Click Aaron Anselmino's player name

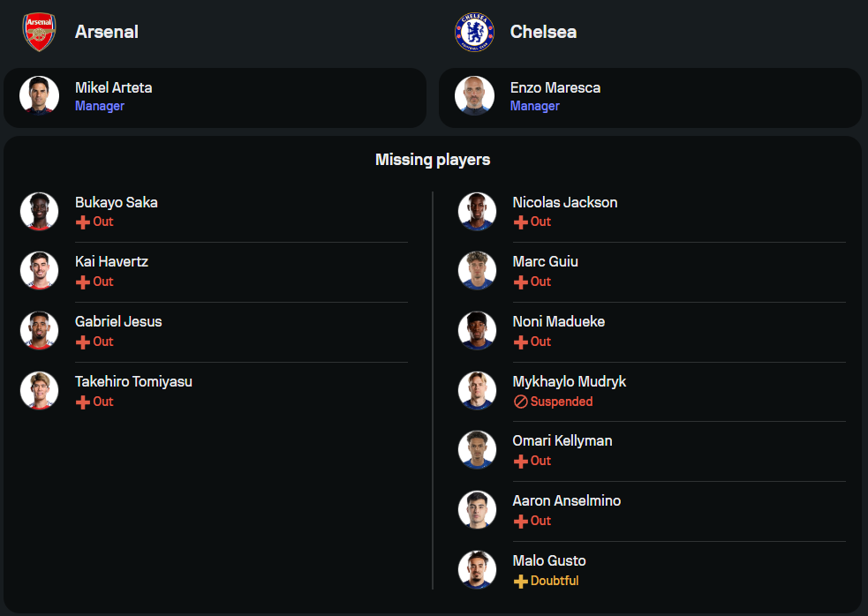point(567,500)
